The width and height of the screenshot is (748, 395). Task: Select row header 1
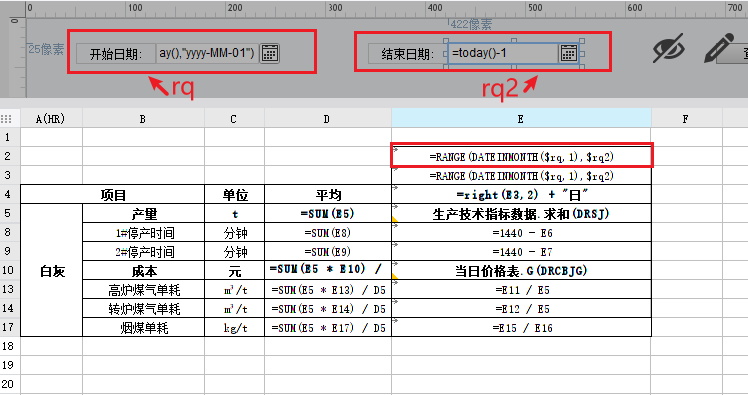[10, 137]
